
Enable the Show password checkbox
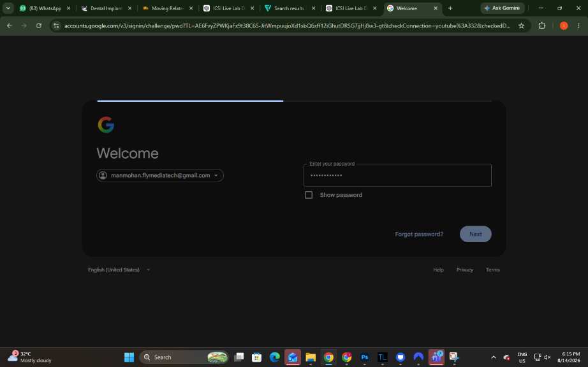click(308, 195)
